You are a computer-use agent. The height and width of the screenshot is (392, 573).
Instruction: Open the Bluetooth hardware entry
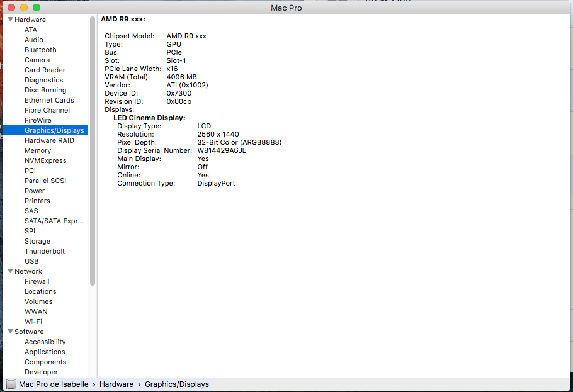[x=40, y=50]
